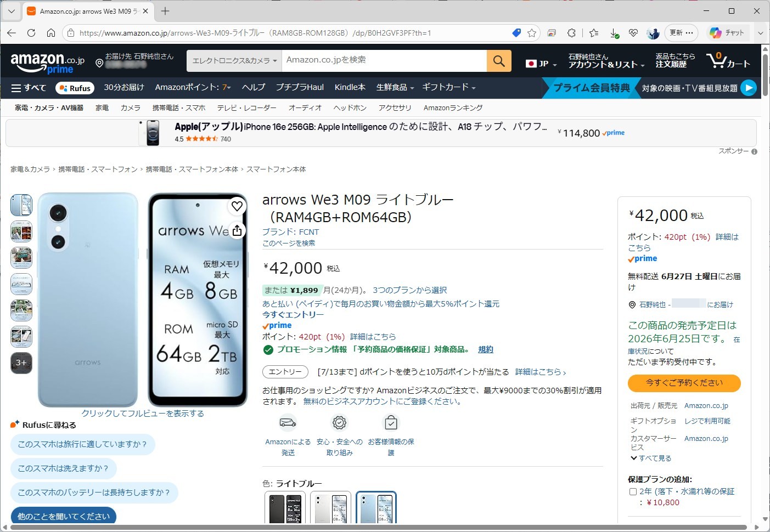Open the 3+ more images thumbnail

pyautogui.click(x=21, y=363)
